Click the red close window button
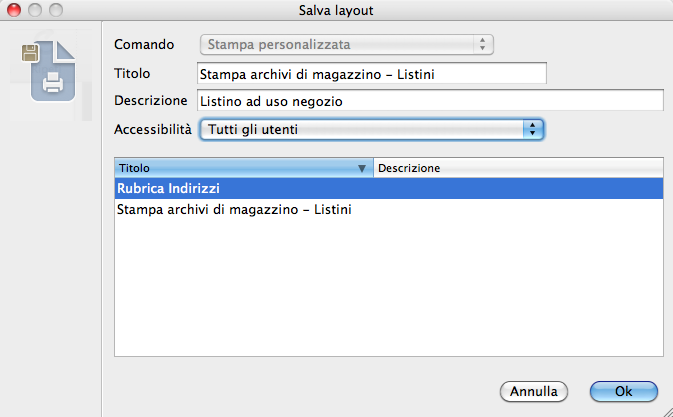This screenshot has width=673, height=417. coord(13,9)
